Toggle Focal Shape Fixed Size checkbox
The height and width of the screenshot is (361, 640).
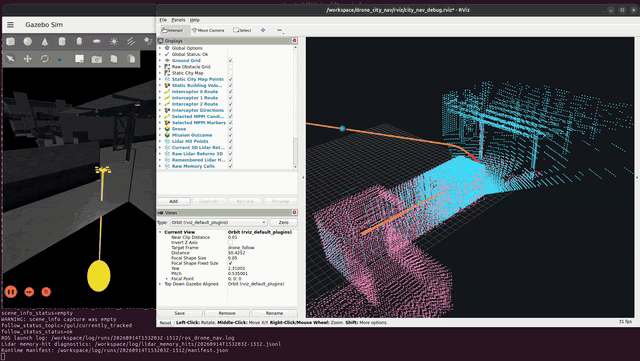231,263
